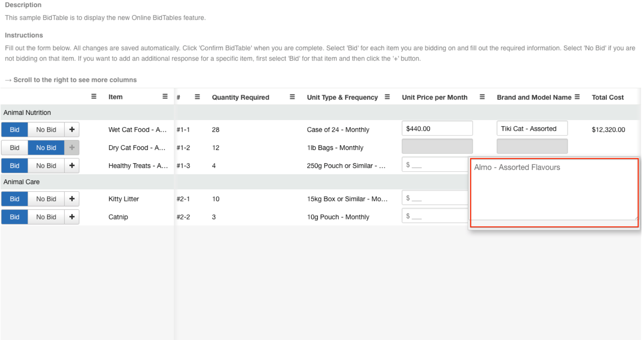This screenshot has height=340, width=644.
Task: Add another response for Wet Cat Food
Action: click(x=72, y=130)
